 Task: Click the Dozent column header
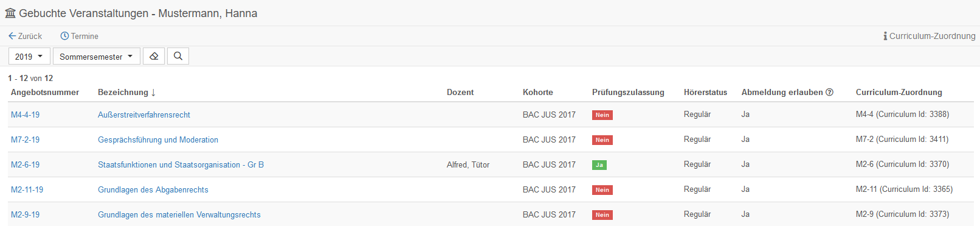click(x=460, y=93)
